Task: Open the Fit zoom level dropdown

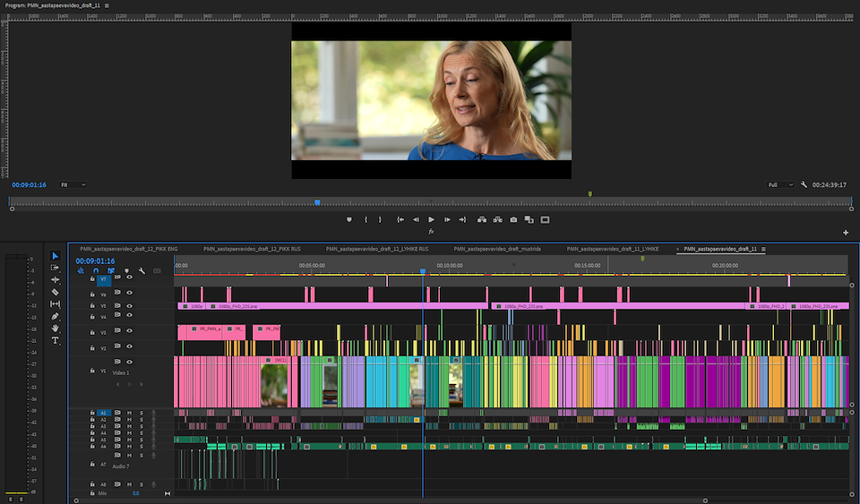Action: [73, 184]
